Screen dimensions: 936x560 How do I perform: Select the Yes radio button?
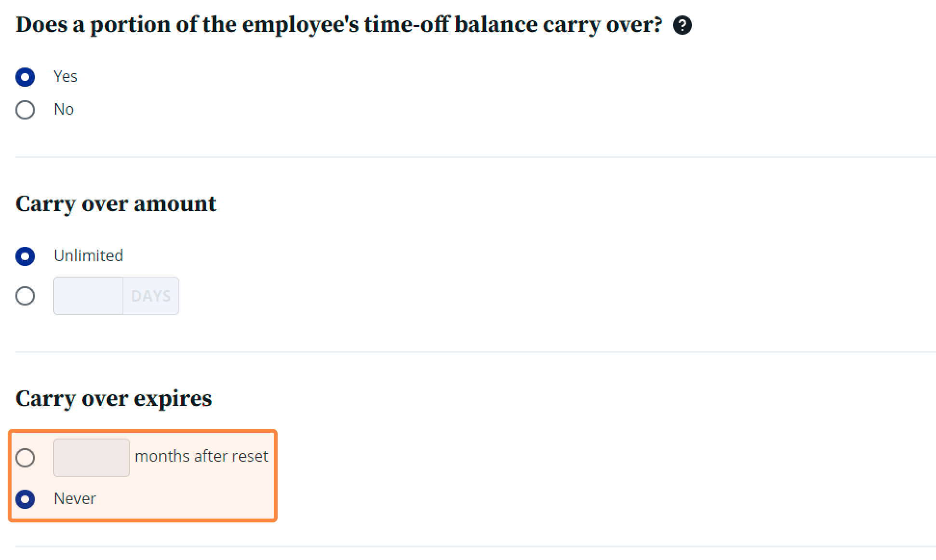click(x=25, y=77)
